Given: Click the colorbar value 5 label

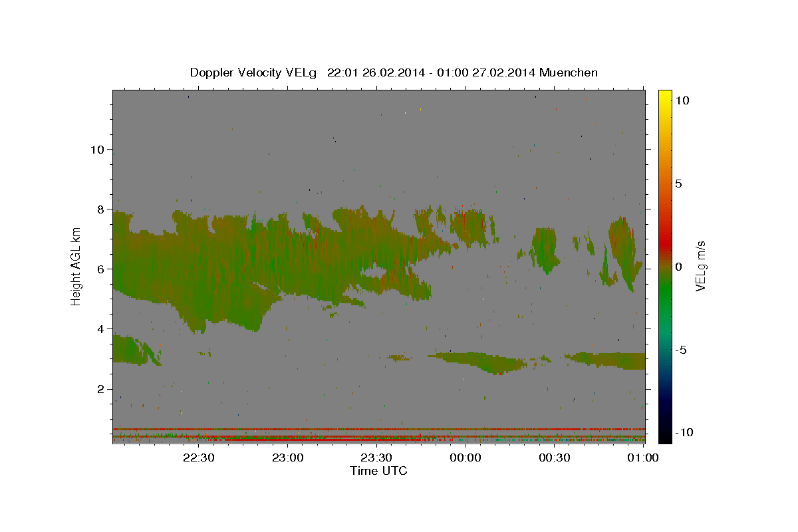Looking at the screenshot, I should click(679, 183).
